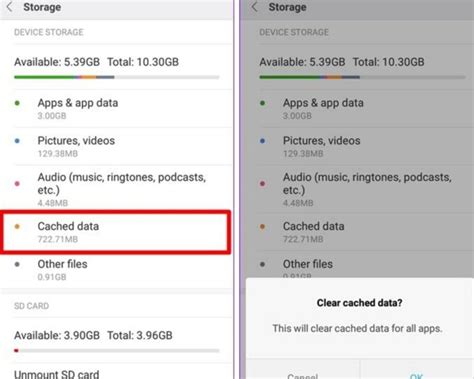
Task: Tap Unmount SD card option
Action: [57, 374]
